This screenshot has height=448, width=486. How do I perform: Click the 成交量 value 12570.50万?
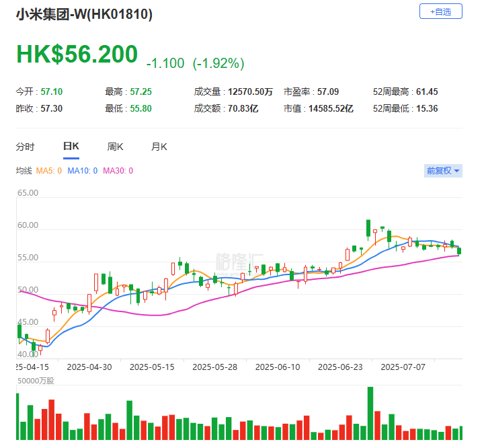(x=250, y=91)
